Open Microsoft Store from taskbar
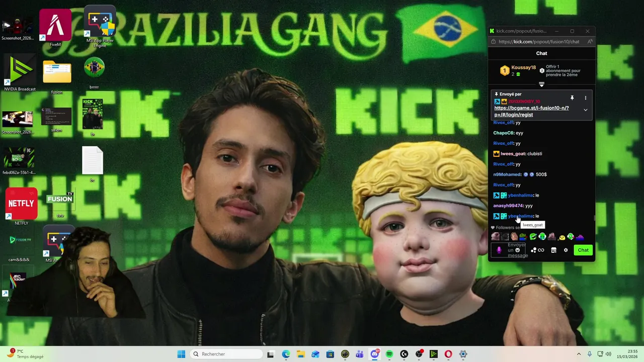The image size is (644, 362). point(330,354)
